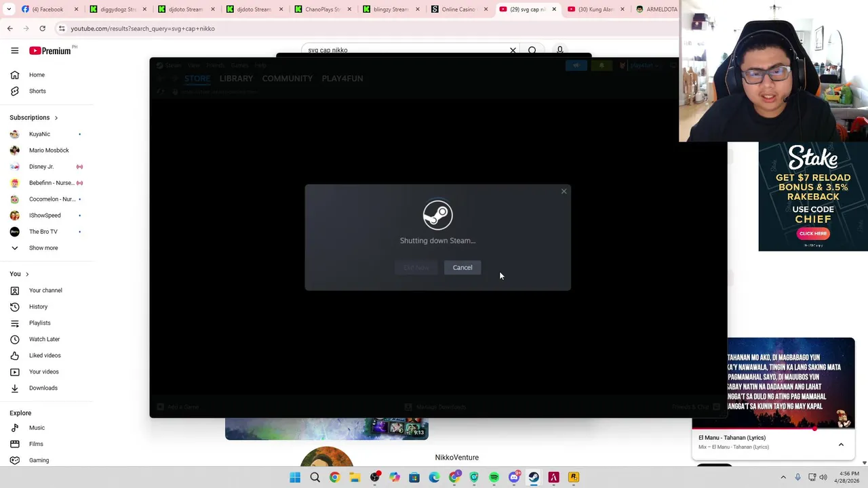Open IShowSpeed subscription channel
Image resolution: width=868 pixels, height=488 pixels.
tap(45, 216)
